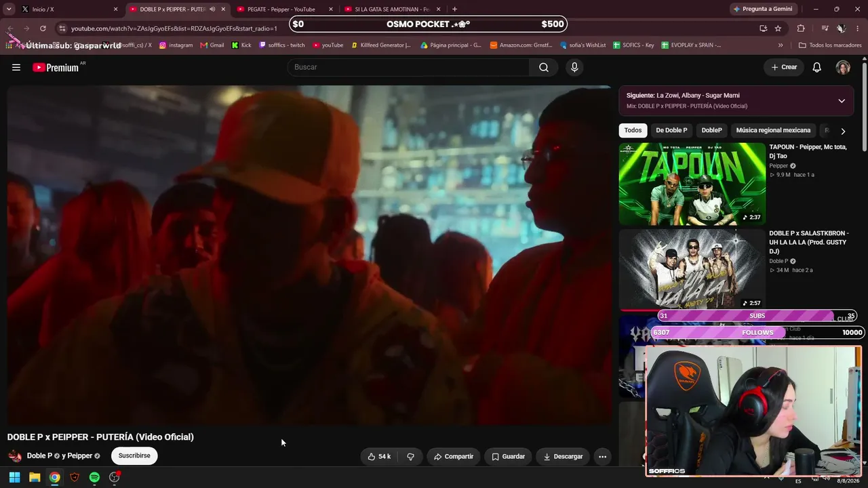
Task: Open a new browser tab
Action: (454, 9)
